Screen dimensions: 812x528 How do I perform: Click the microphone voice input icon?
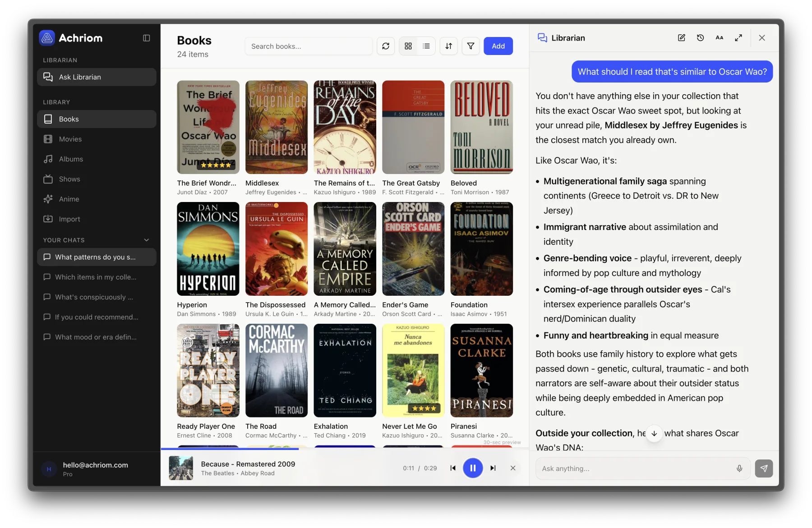click(739, 468)
